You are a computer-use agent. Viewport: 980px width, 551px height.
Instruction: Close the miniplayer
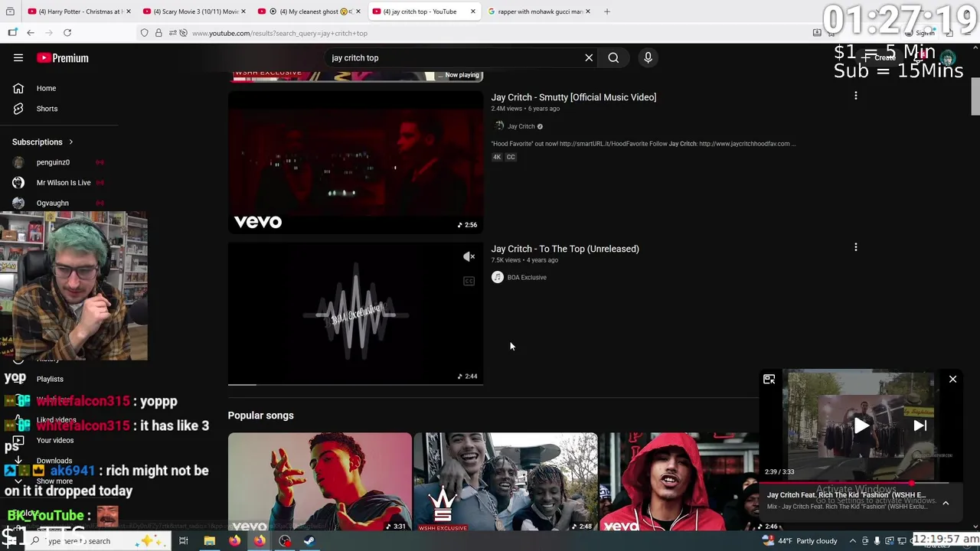(952, 379)
